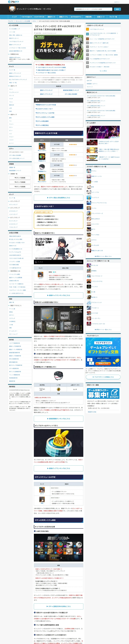Open the おすすめガチャ navigation tab

76,17
